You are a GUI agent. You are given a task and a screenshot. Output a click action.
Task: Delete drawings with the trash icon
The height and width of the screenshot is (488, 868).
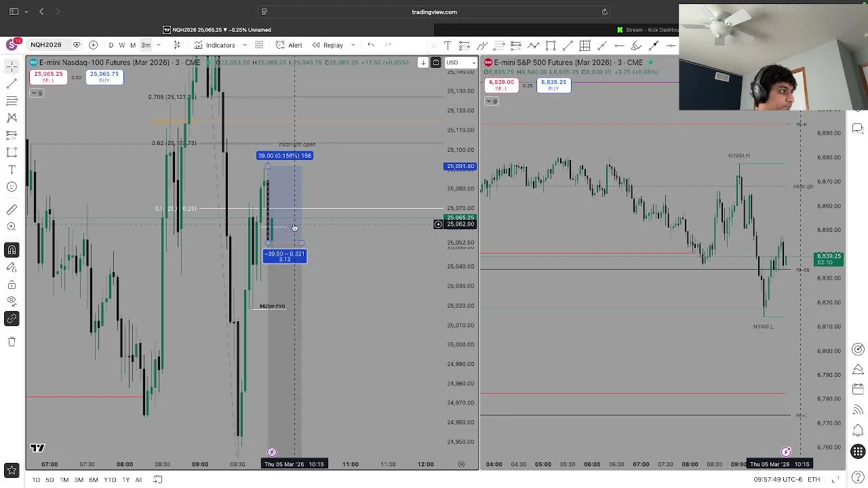(12, 342)
